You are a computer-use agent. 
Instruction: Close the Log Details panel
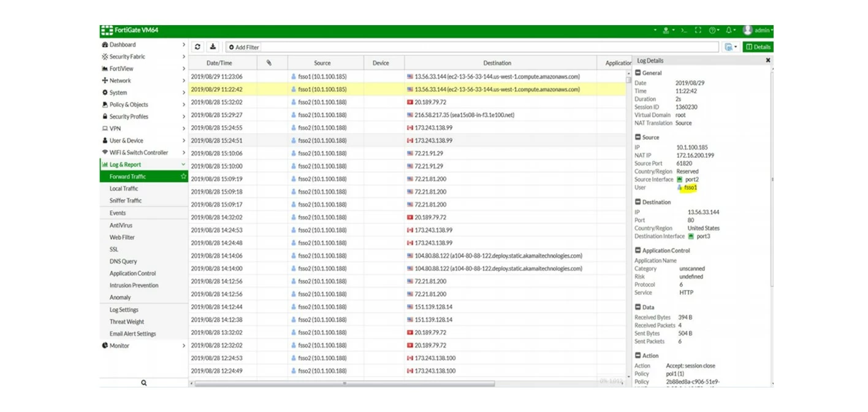point(768,61)
